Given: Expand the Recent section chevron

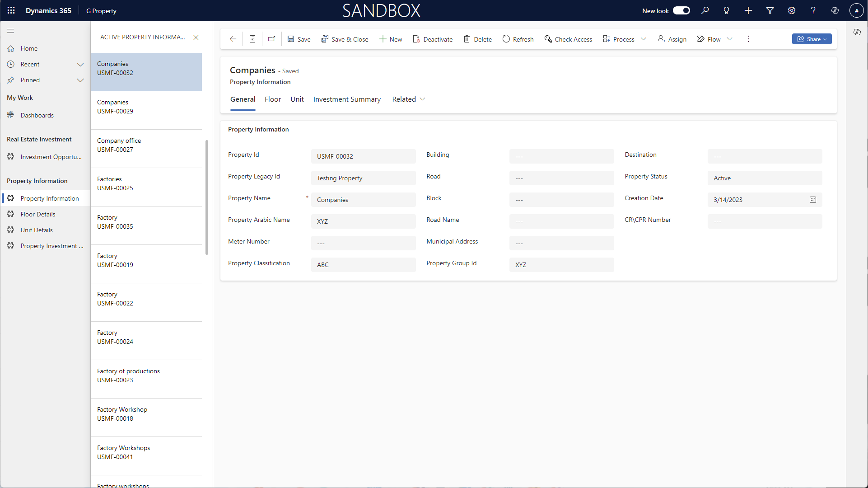Looking at the screenshot, I should pyautogui.click(x=80, y=64).
